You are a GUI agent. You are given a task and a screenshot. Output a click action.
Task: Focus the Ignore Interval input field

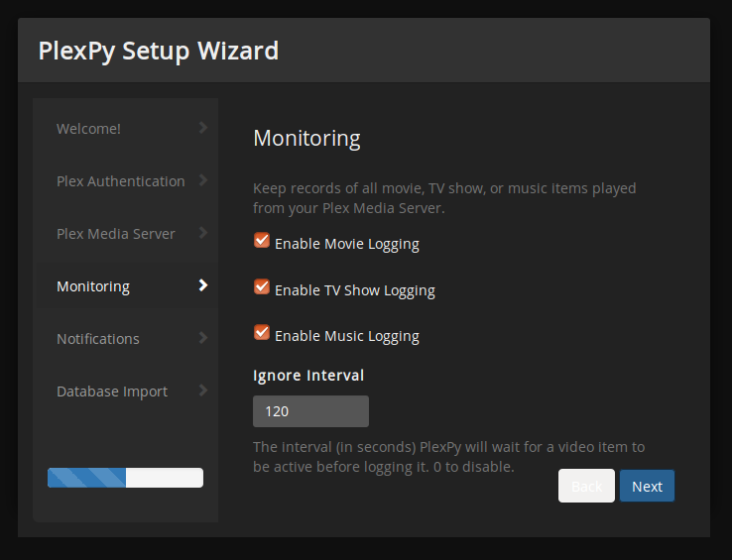pyautogui.click(x=310, y=411)
